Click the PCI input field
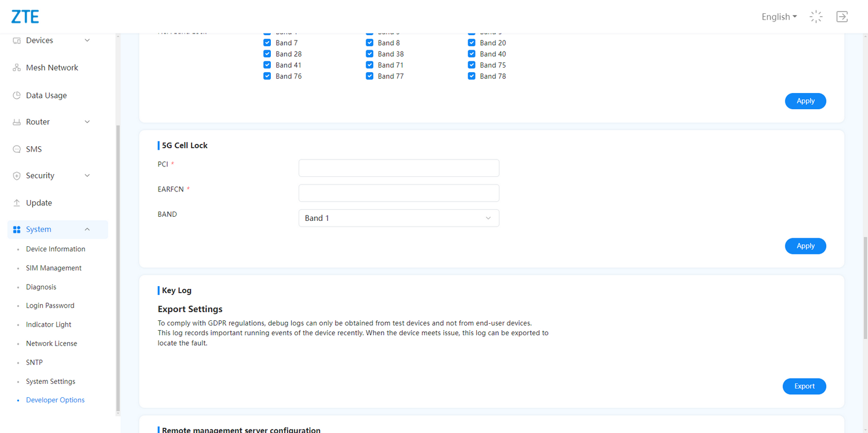This screenshot has height=433, width=868. click(399, 168)
